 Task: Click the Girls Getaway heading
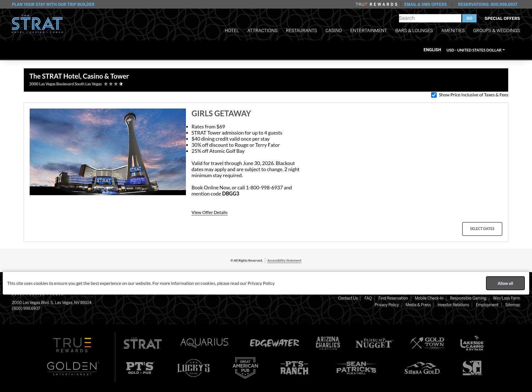[221, 114]
